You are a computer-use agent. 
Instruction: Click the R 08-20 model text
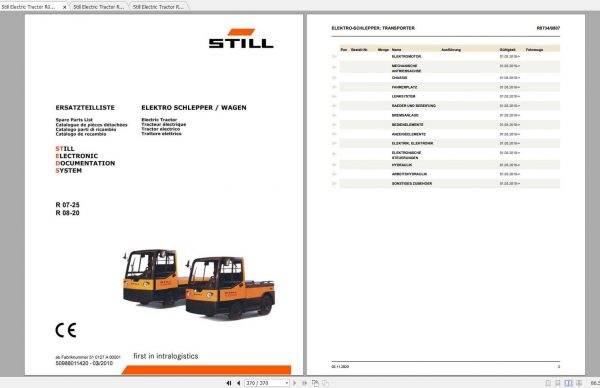(67, 213)
